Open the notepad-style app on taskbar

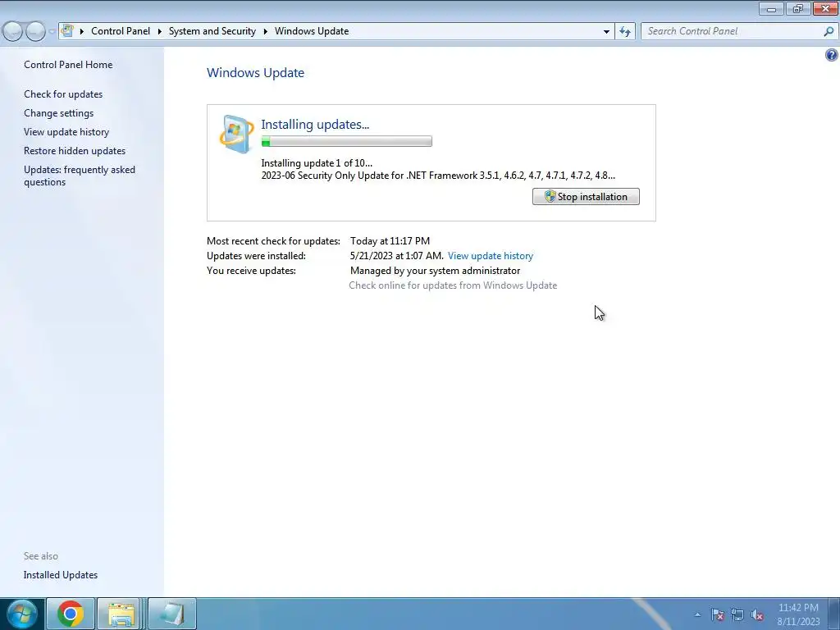tap(171, 614)
